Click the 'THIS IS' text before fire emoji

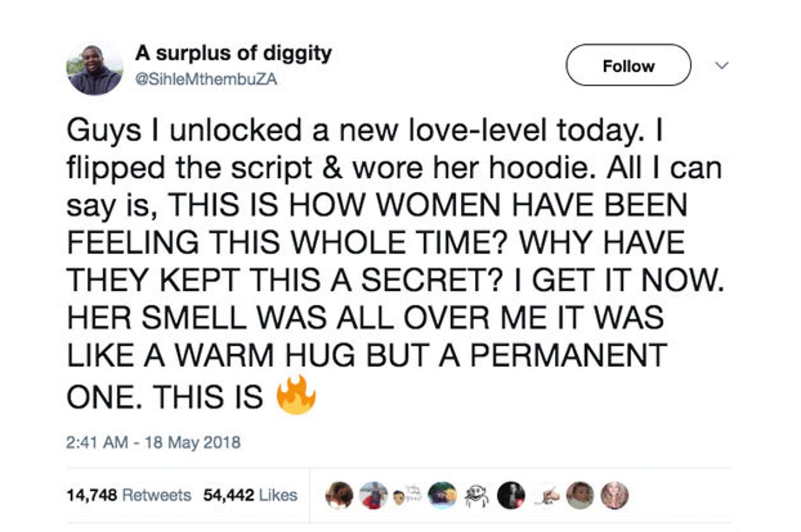(209, 397)
